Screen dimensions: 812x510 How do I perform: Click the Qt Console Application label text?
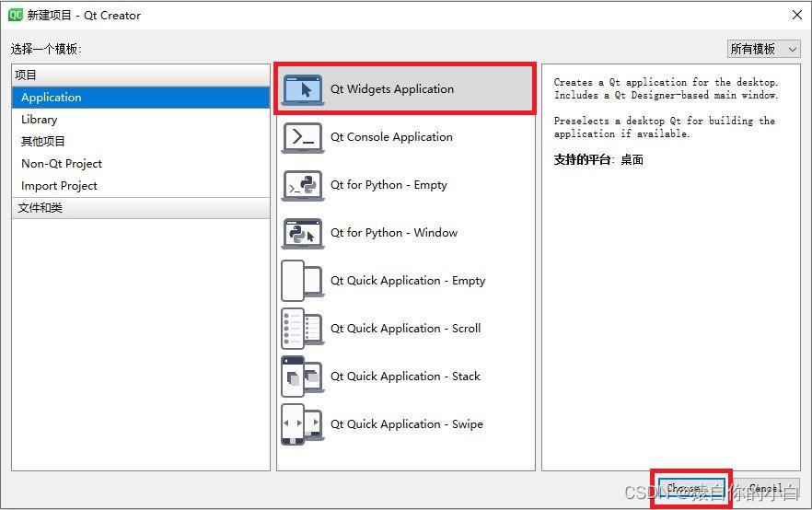[x=391, y=137]
